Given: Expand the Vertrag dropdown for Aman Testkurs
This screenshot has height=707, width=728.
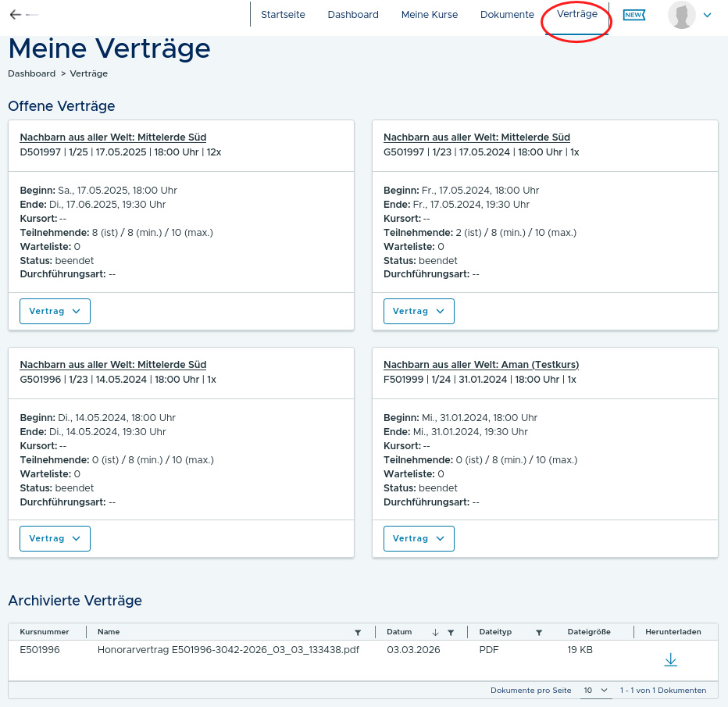Looking at the screenshot, I should pyautogui.click(x=419, y=538).
